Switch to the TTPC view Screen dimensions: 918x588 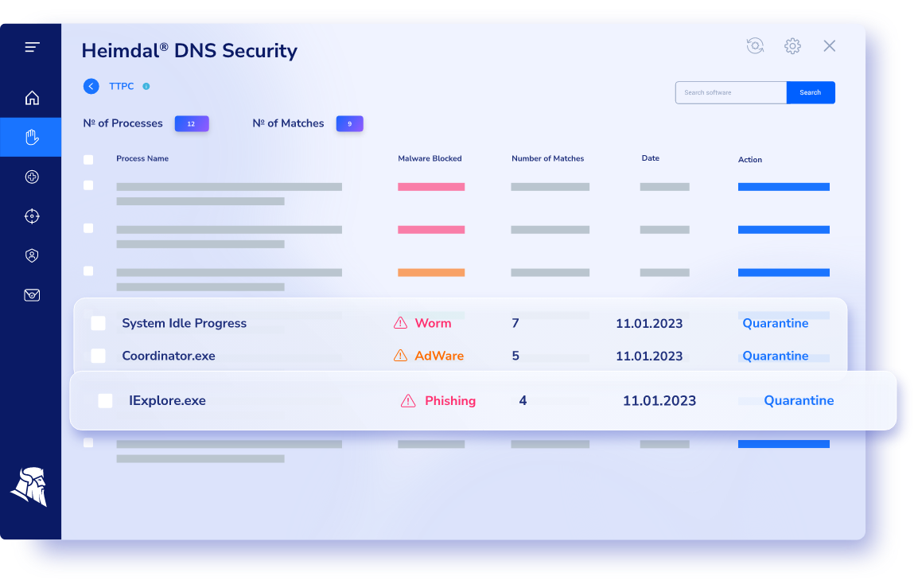point(121,86)
